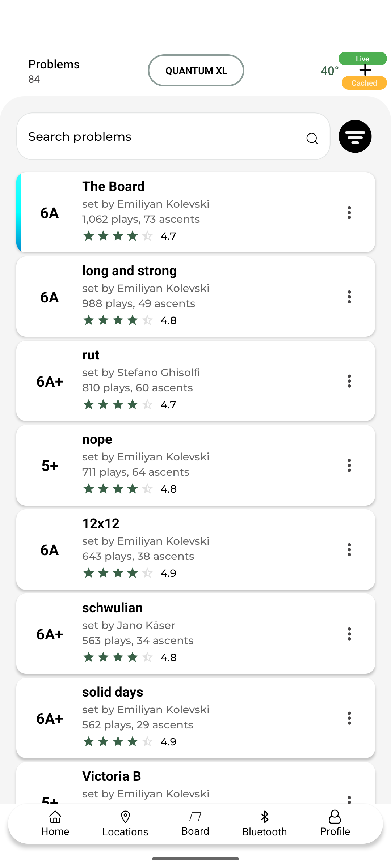The image size is (391, 868).
Task: Show more options for nope problem
Action: coord(349,465)
